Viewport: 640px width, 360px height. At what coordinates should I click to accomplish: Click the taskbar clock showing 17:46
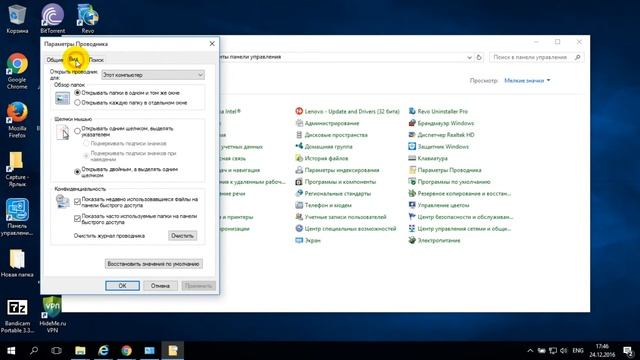602,351
